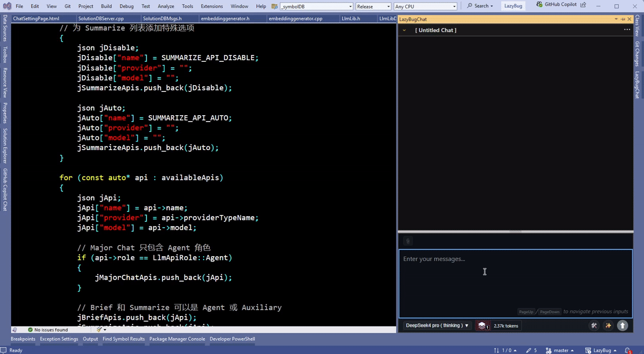
Task: Open the File menu
Action: coord(19,6)
